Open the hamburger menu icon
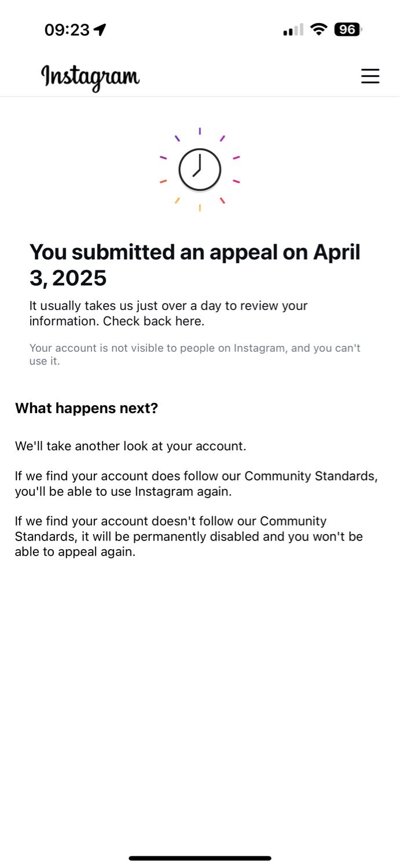The height and width of the screenshot is (868, 400). (x=370, y=76)
